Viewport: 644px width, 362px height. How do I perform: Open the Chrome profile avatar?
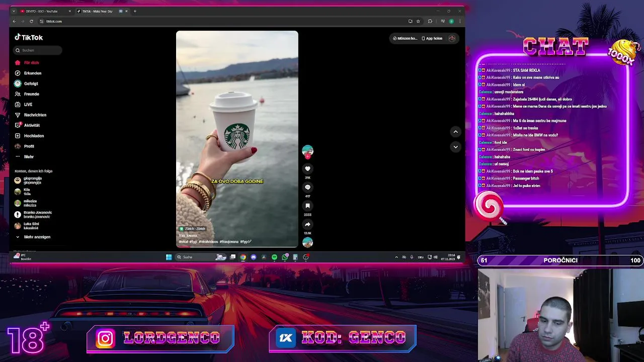point(451,21)
